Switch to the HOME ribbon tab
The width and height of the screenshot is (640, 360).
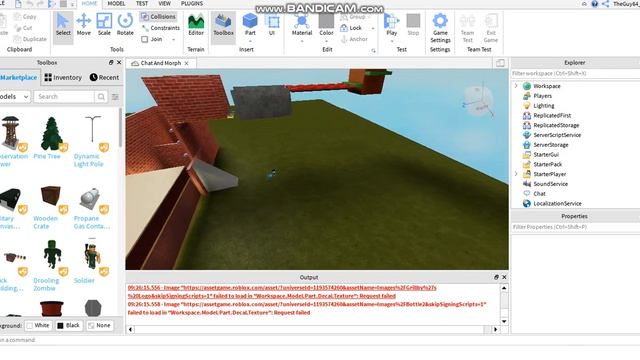pos(89,3)
